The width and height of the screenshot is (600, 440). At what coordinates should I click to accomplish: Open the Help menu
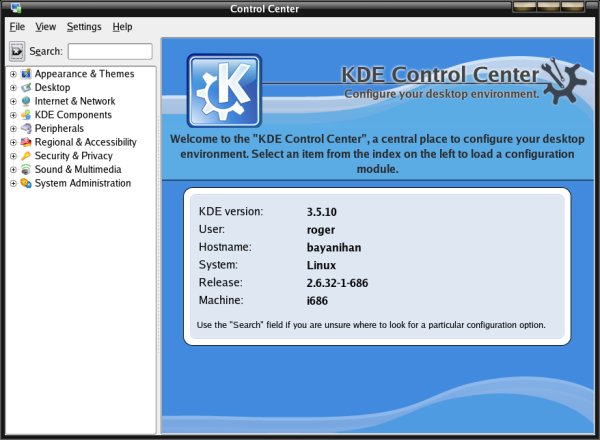(122, 27)
